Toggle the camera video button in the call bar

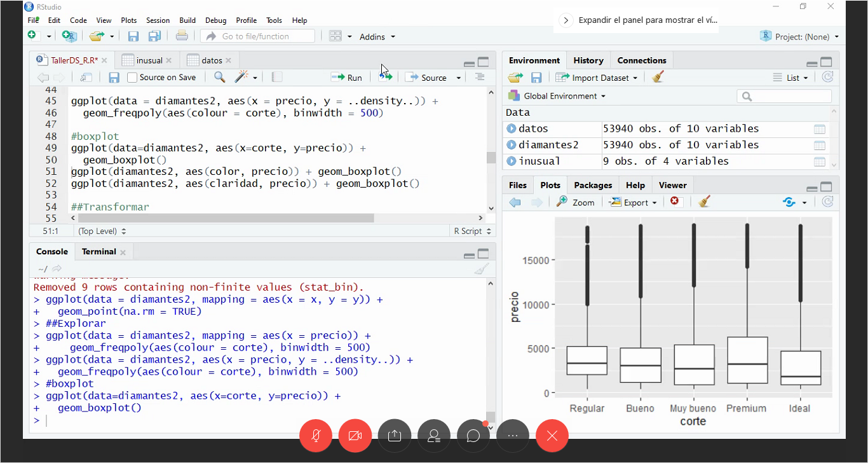(355, 436)
